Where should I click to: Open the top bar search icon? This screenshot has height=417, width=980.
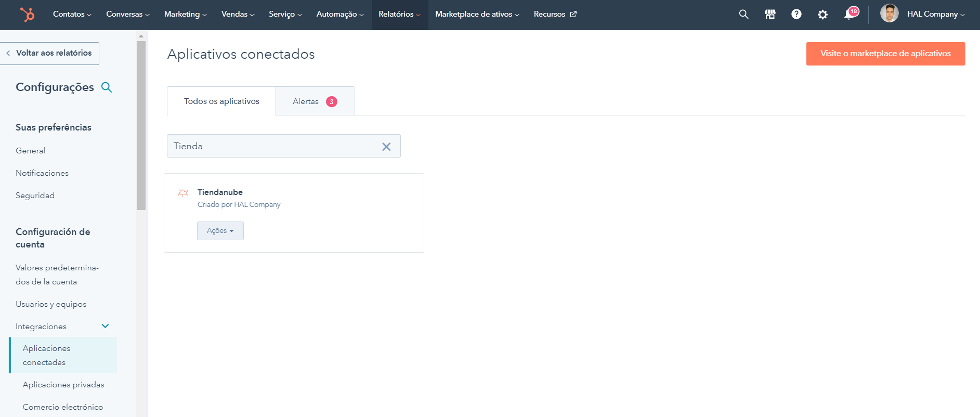pyautogui.click(x=744, y=15)
